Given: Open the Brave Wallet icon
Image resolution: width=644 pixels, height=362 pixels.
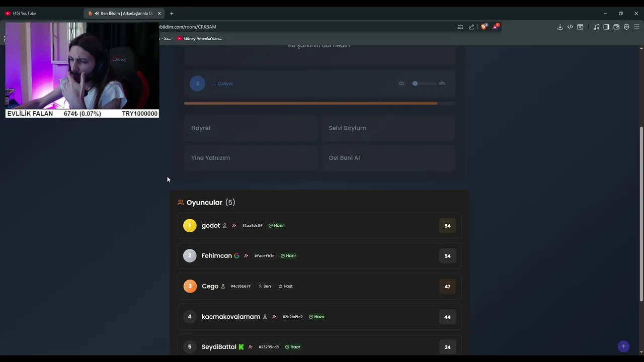Looking at the screenshot, I should pyautogui.click(x=616, y=27).
